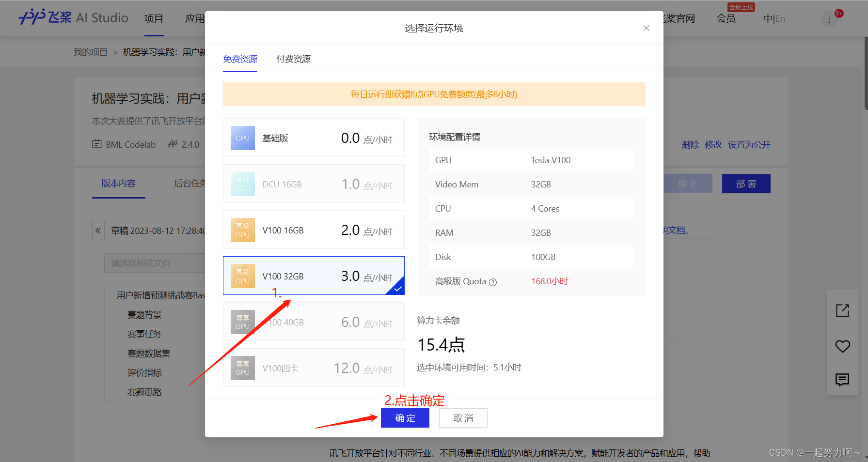
Task: Click the 赛事任务 outline item
Action: click(x=144, y=334)
